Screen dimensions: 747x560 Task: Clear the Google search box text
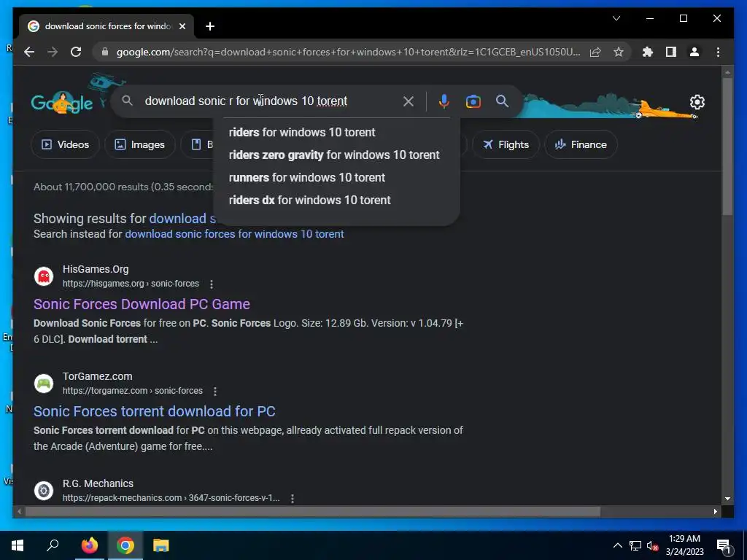409,101
